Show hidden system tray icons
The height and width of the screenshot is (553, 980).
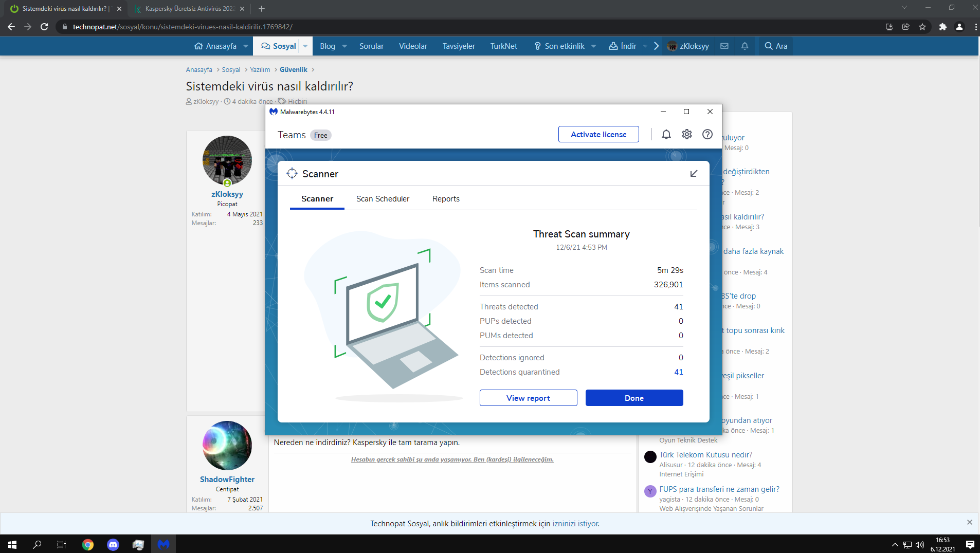pyautogui.click(x=895, y=545)
